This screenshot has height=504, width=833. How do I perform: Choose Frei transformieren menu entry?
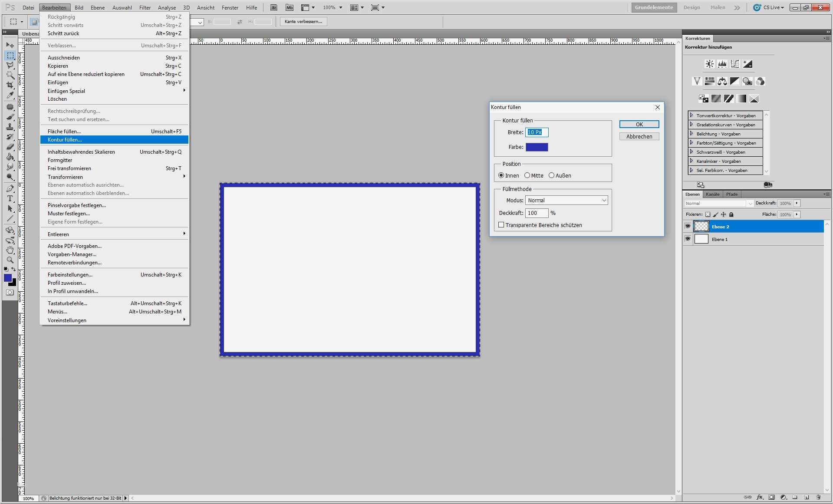coord(115,168)
